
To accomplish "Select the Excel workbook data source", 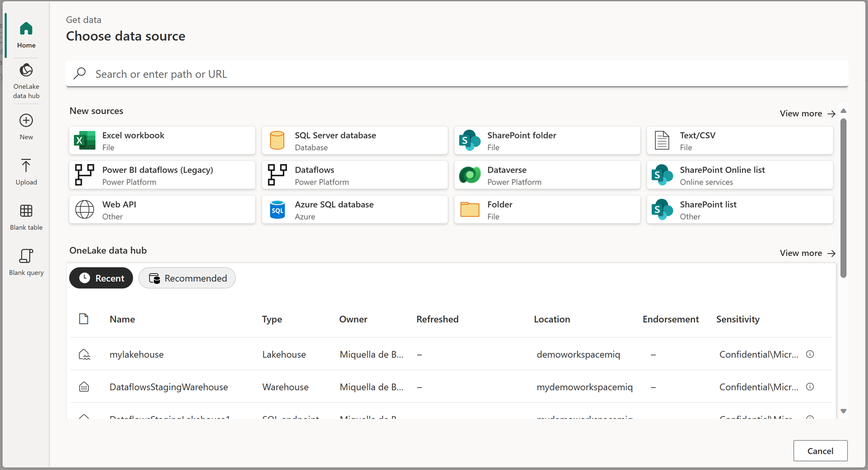I will [162, 140].
